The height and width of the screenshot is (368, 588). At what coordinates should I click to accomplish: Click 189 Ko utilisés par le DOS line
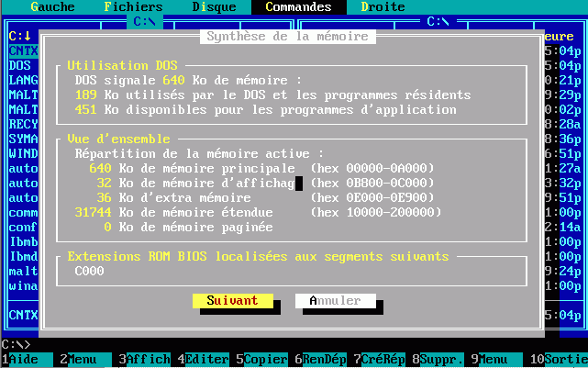coord(272,95)
